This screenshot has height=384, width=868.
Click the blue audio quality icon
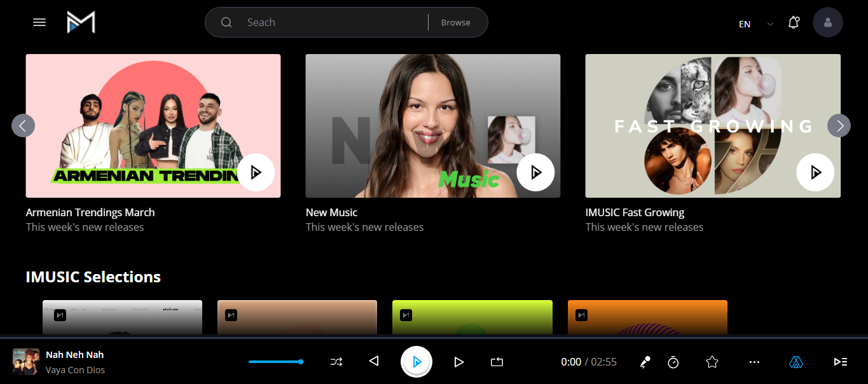(796, 361)
